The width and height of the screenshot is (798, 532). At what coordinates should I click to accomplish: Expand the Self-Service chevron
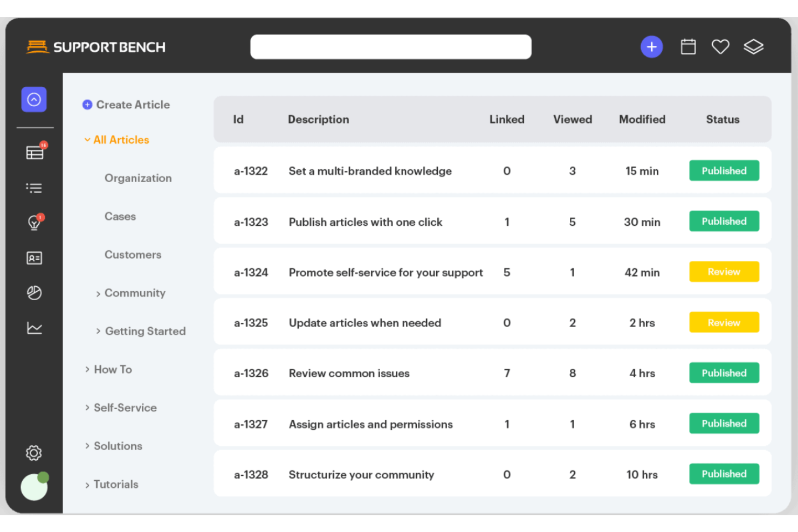pos(87,407)
